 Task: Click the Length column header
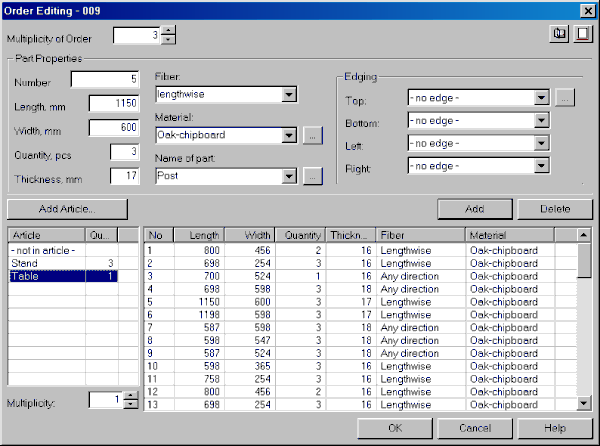pos(199,235)
